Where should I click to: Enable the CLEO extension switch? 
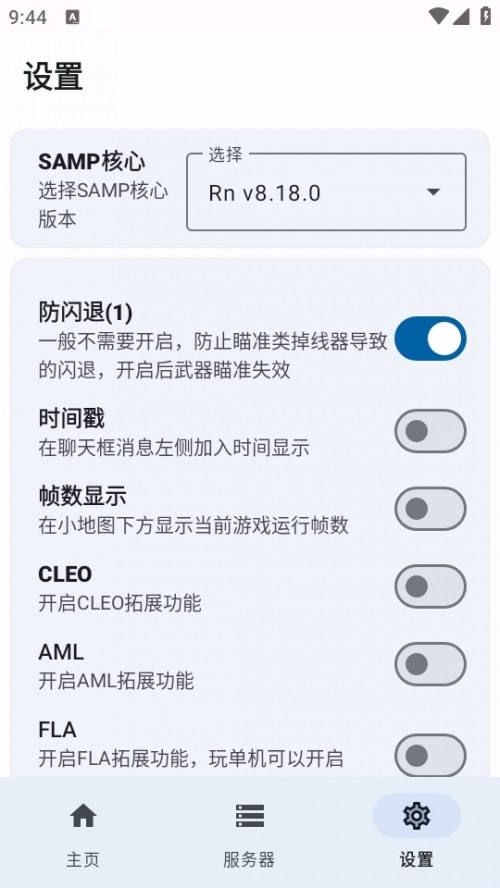pos(430,586)
